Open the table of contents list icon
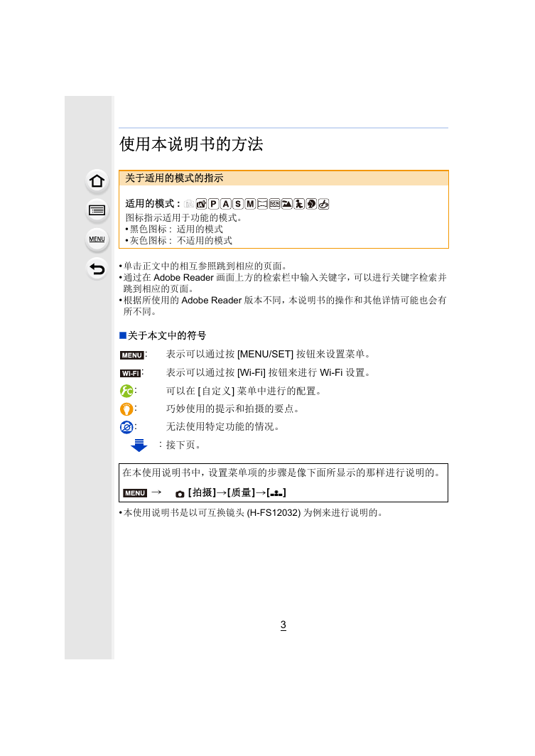This screenshot has height=756, width=535. point(97,210)
